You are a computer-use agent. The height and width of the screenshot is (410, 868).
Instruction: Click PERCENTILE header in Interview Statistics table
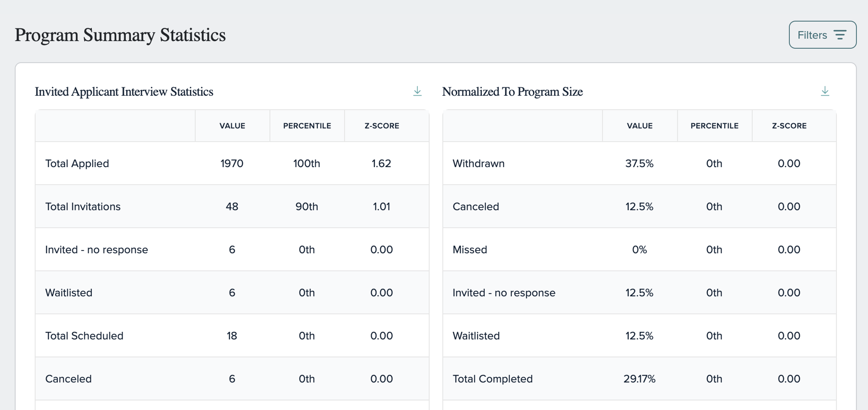click(x=307, y=126)
